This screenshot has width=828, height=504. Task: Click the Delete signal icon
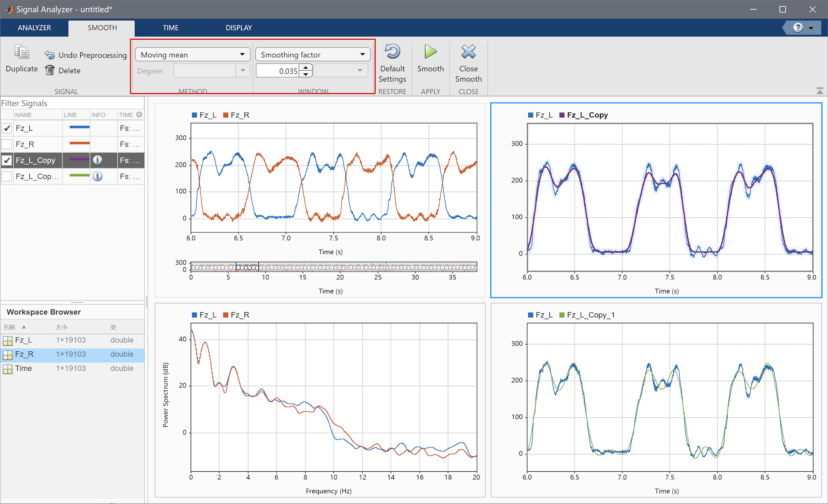pos(50,70)
